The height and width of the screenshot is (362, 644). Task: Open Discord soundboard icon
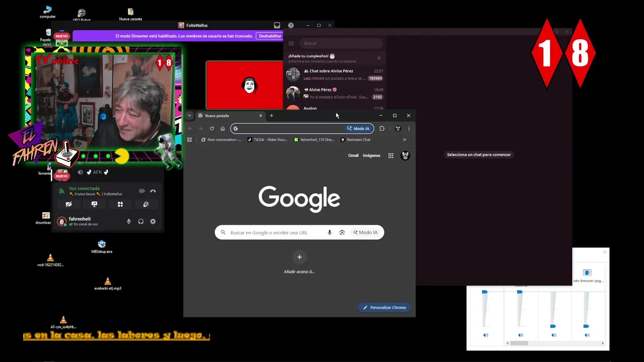click(x=146, y=204)
